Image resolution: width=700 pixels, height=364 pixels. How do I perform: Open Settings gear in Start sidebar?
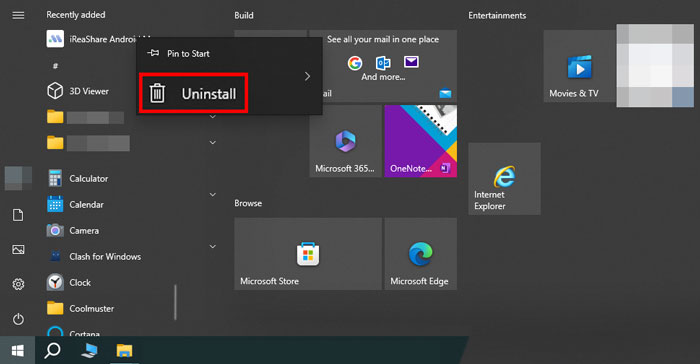pyautogui.click(x=18, y=284)
